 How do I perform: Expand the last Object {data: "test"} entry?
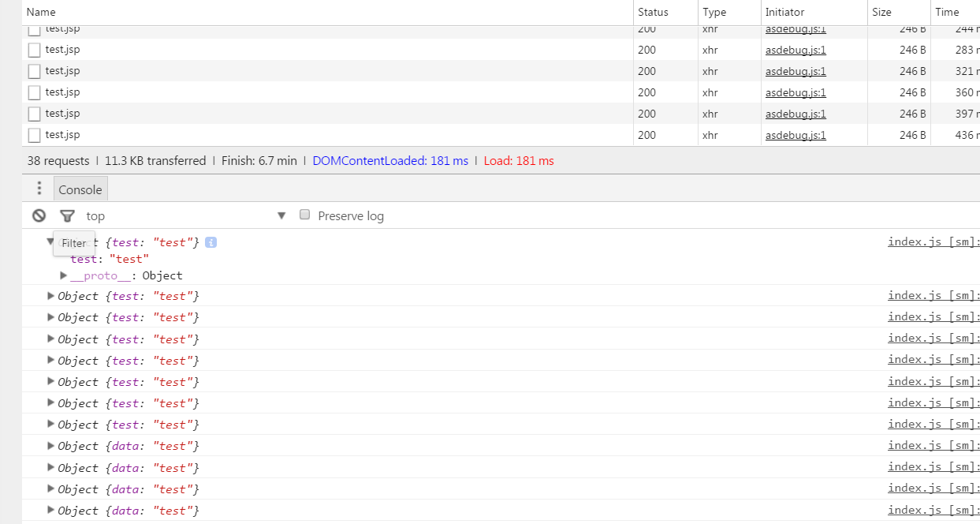click(51, 511)
